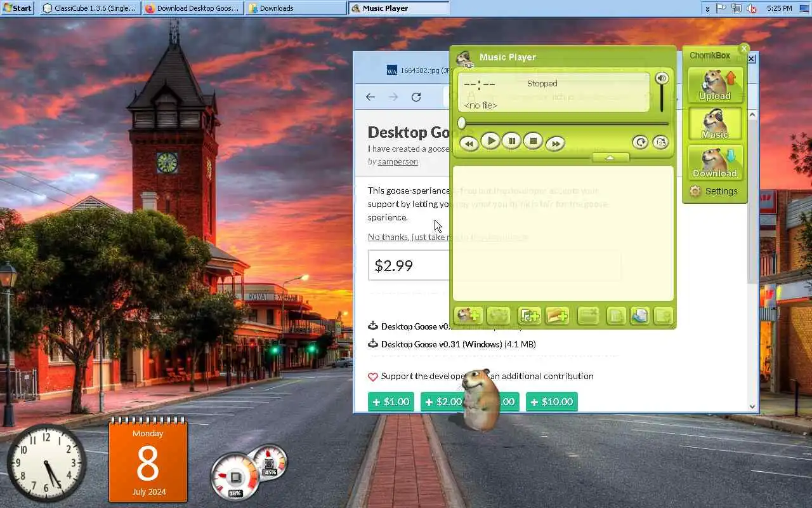Close the browser window with its X button

point(752,59)
